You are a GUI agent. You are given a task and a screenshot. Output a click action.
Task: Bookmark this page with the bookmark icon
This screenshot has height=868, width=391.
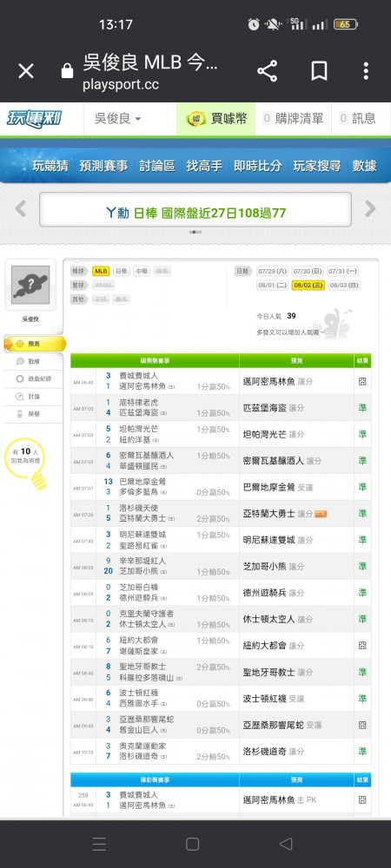(319, 71)
